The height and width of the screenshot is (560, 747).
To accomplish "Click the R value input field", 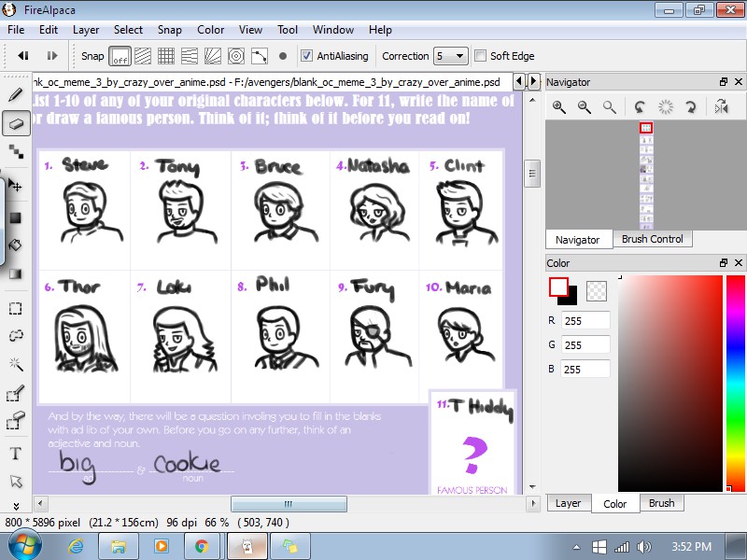I will tap(585, 320).
